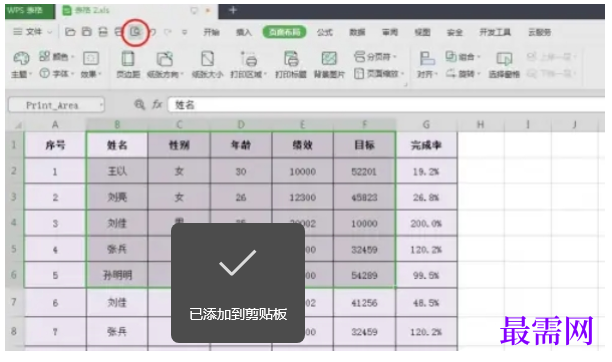Open the 视图 ribbon tab
This screenshot has height=362, width=612.
click(x=422, y=32)
